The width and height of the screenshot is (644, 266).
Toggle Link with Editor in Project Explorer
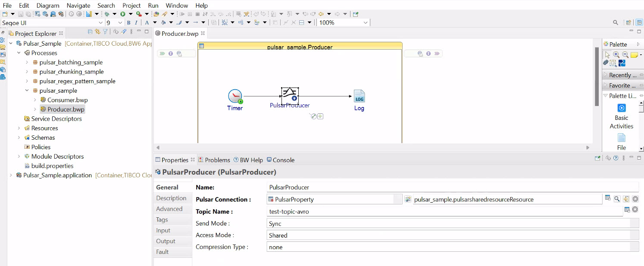tap(97, 31)
